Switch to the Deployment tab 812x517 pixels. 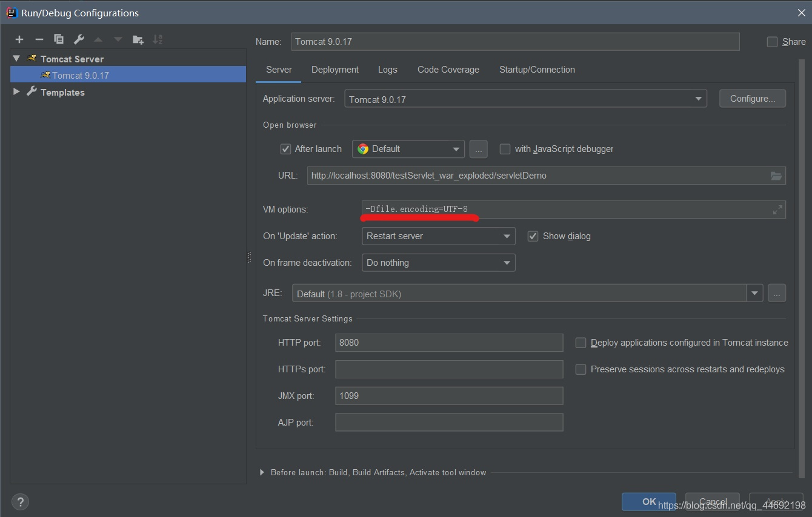point(335,70)
